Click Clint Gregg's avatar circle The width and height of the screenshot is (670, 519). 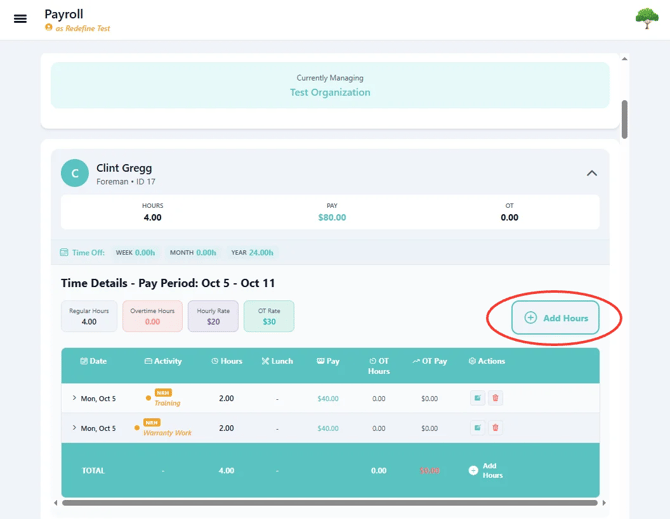pyautogui.click(x=75, y=173)
